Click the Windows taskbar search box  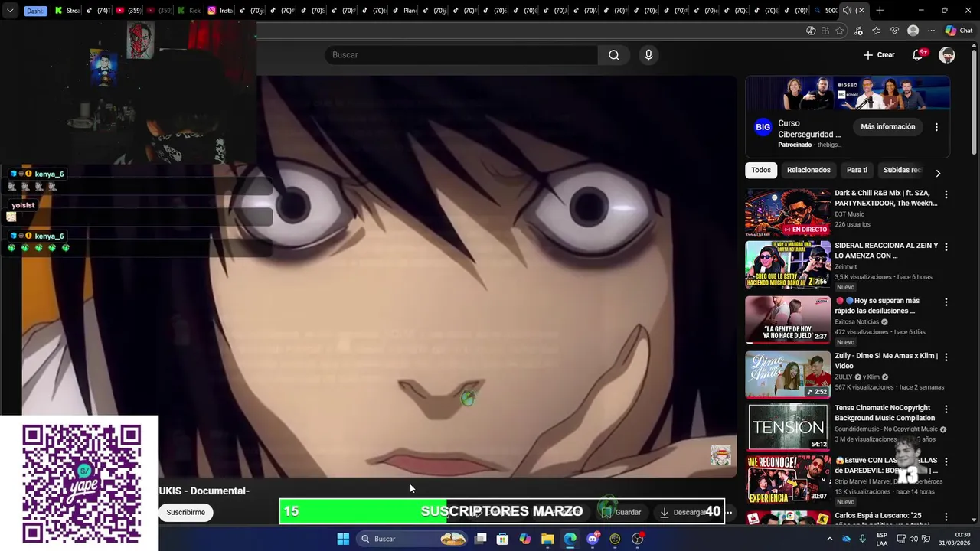click(x=412, y=539)
